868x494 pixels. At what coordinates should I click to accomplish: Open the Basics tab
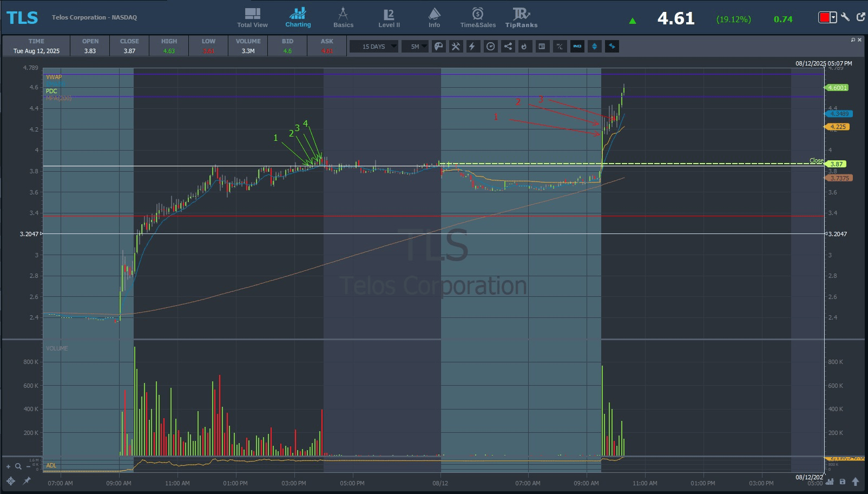point(343,18)
